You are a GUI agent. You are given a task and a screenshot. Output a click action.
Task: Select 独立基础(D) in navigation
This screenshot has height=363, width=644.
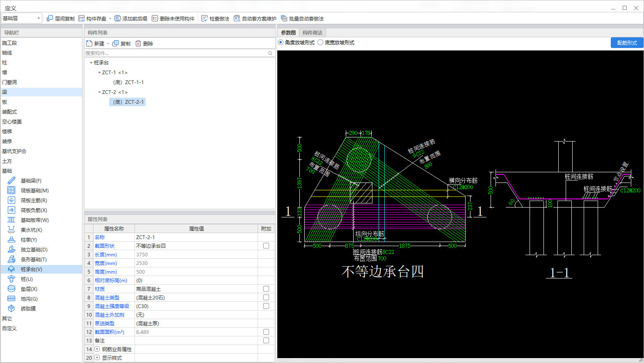[34, 249]
